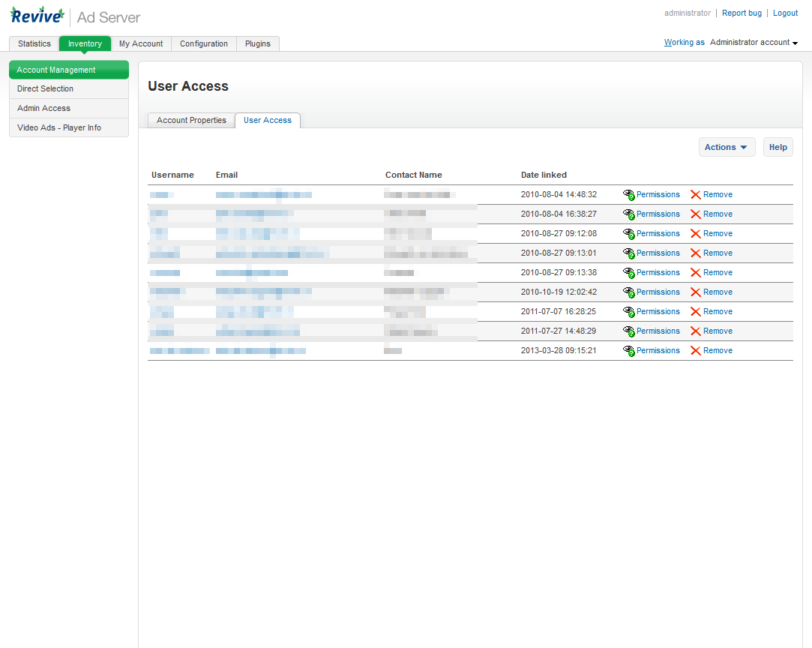Screen dimensions: 812x648
Task: Click Remove X icon on the 2011-07-27 row
Action: point(695,331)
